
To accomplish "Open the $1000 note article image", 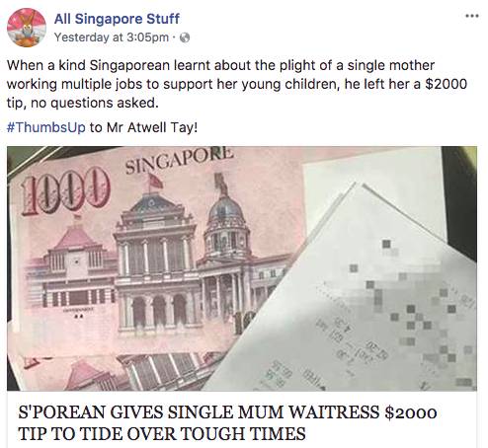I will pyautogui.click(x=242, y=268).
